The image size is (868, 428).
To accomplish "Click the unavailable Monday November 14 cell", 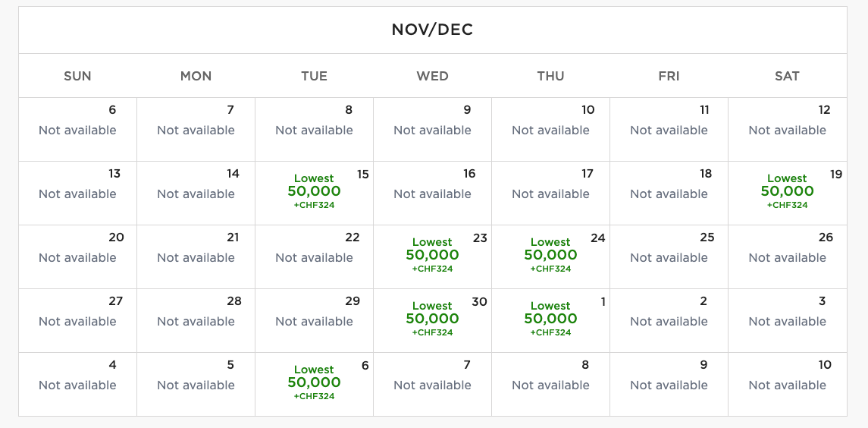I will (196, 194).
